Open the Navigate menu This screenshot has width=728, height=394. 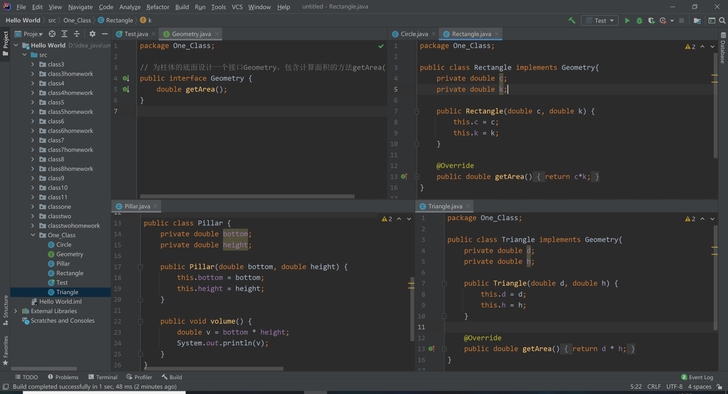click(x=80, y=7)
